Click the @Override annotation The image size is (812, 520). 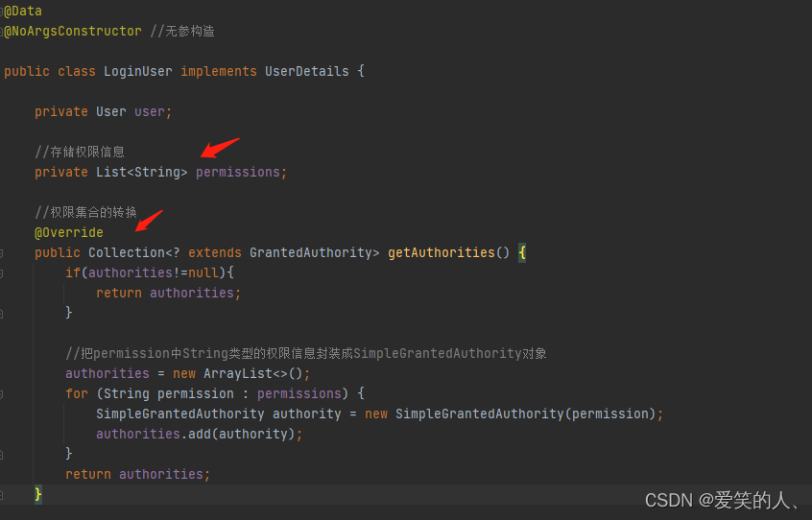[69, 232]
